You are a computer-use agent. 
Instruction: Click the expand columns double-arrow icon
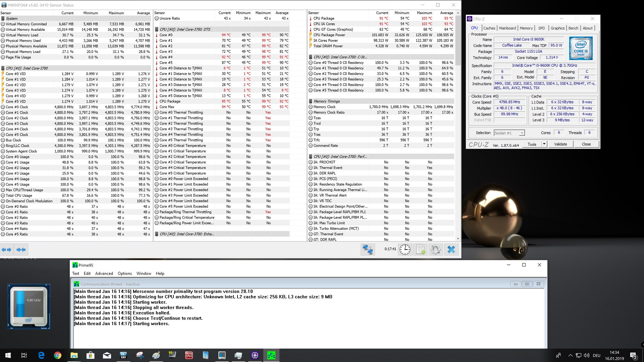click(x=6, y=249)
